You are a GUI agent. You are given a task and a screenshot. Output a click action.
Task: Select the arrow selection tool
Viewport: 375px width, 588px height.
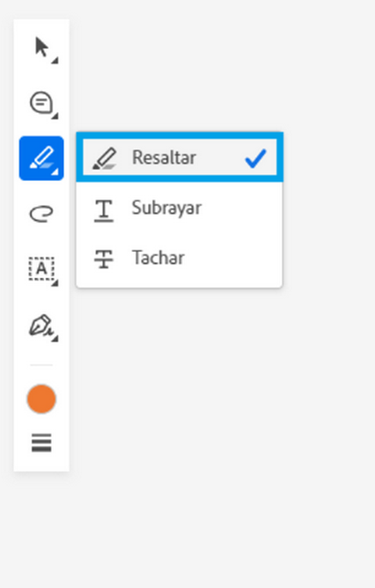(42, 48)
